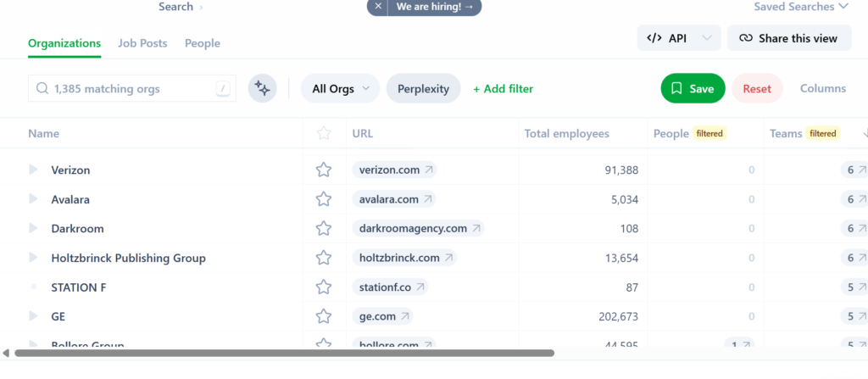Expand the Holtzbrinck Publishing Group row
Viewport: 868px width, 379px height.
pos(34,258)
